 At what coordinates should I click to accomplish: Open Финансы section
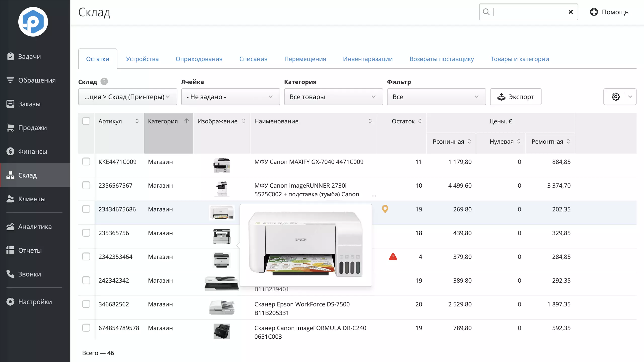pyautogui.click(x=35, y=151)
